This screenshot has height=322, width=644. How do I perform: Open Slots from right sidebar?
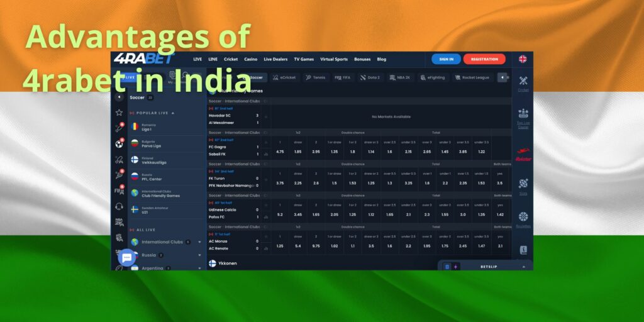click(x=523, y=187)
